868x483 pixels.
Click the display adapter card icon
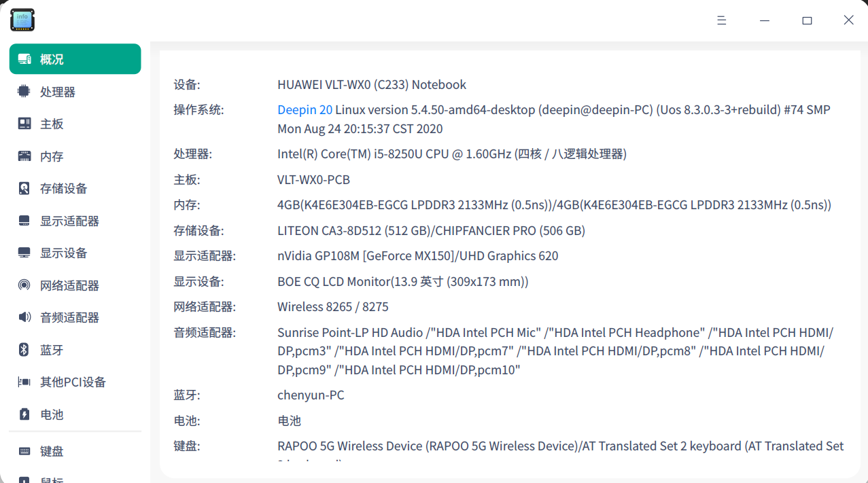tap(24, 221)
